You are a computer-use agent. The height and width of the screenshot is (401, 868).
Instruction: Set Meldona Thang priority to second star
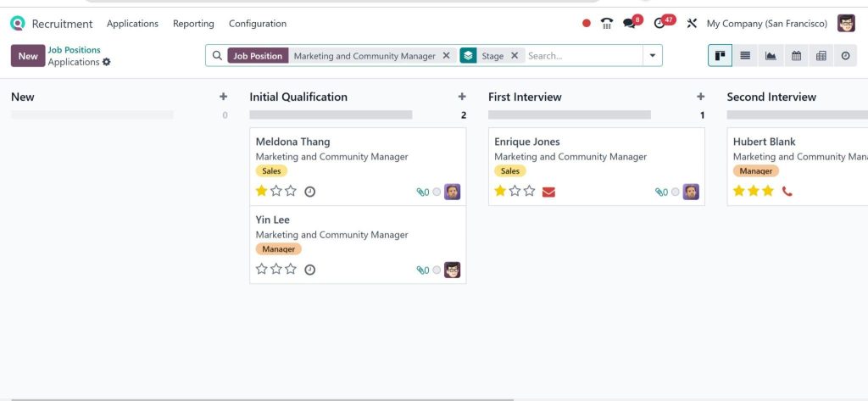coord(276,191)
